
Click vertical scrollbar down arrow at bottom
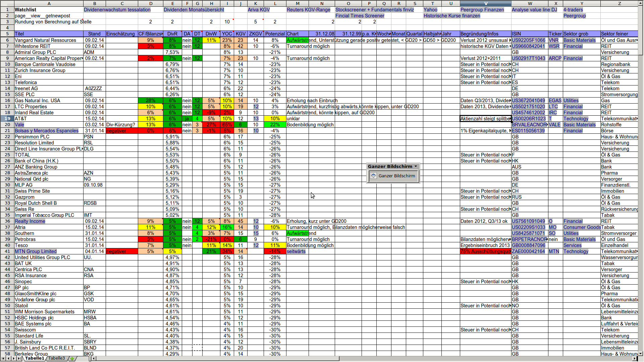click(641, 353)
